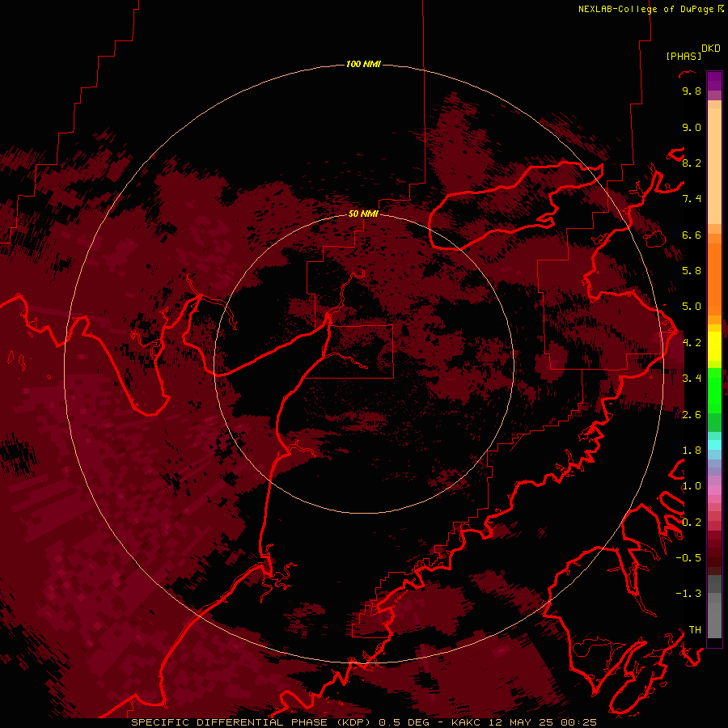Click the 4.2 value on the color scale
Viewport: 728px width, 728px height.
pyautogui.click(x=692, y=343)
